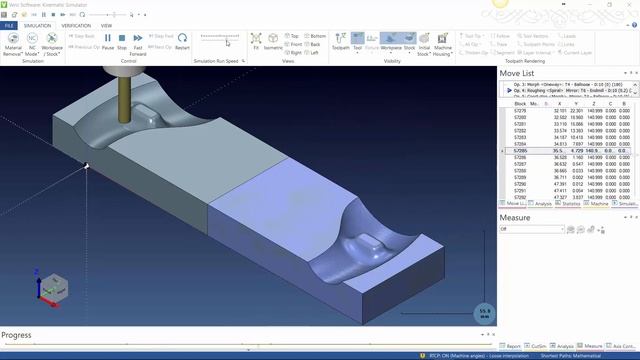Open the Simulation Run Speed dialog launcher

click(x=243, y=61)
